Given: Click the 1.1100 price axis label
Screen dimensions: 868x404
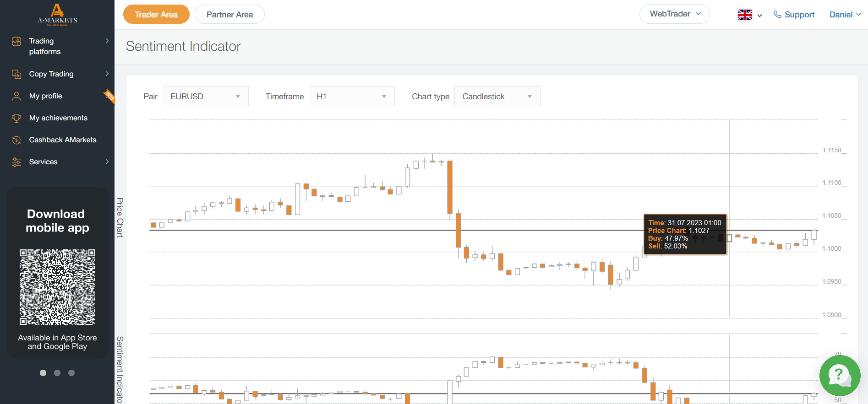Looking at the screenshot, I should coord(832,183).
